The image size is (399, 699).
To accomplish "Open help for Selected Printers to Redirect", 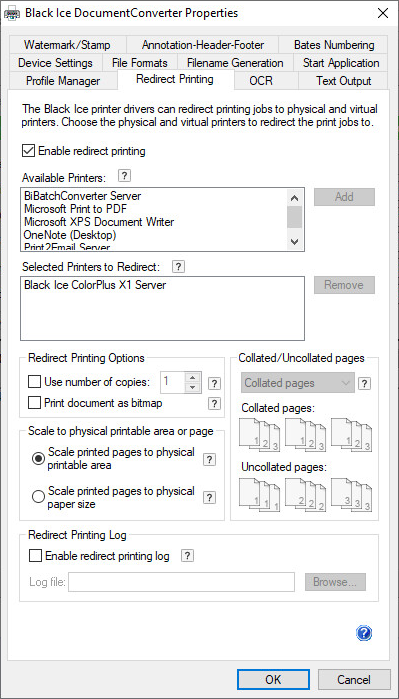I will pyautogui.click(x=178, y=267).
